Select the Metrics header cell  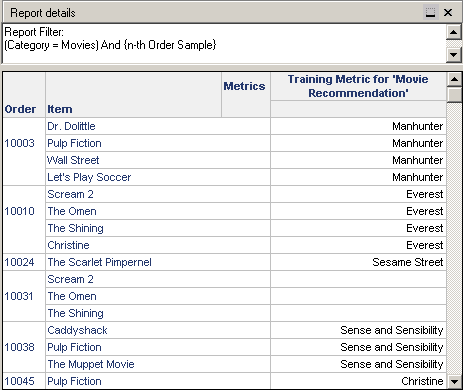click(x=246, y=95)
